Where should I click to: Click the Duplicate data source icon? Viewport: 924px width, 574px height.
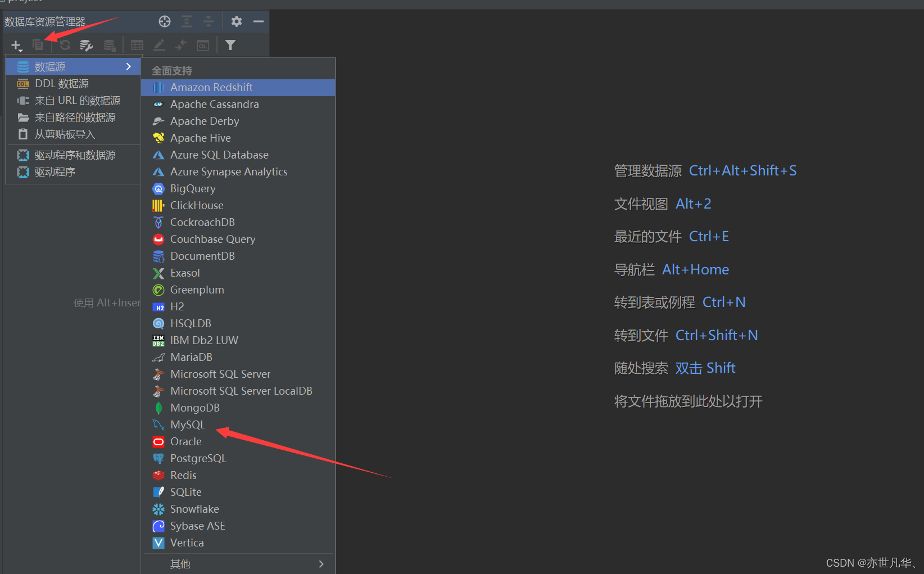pyautogui.click(x=38, y=45)
